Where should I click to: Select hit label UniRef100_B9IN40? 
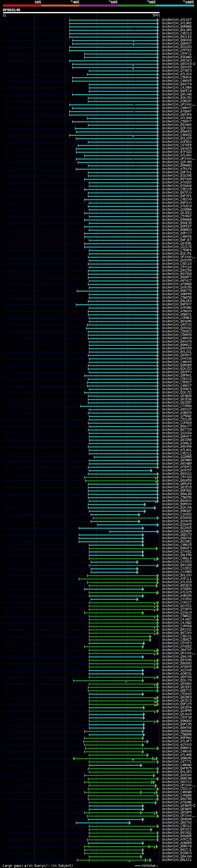pyautogui.click(x=176, y=125)
